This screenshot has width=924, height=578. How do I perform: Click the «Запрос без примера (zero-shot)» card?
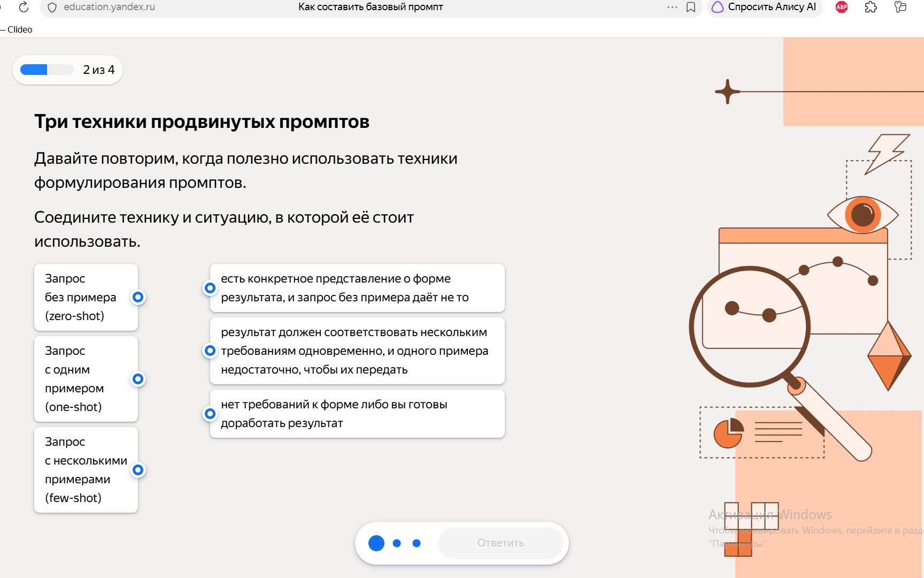tap(86, 297)
